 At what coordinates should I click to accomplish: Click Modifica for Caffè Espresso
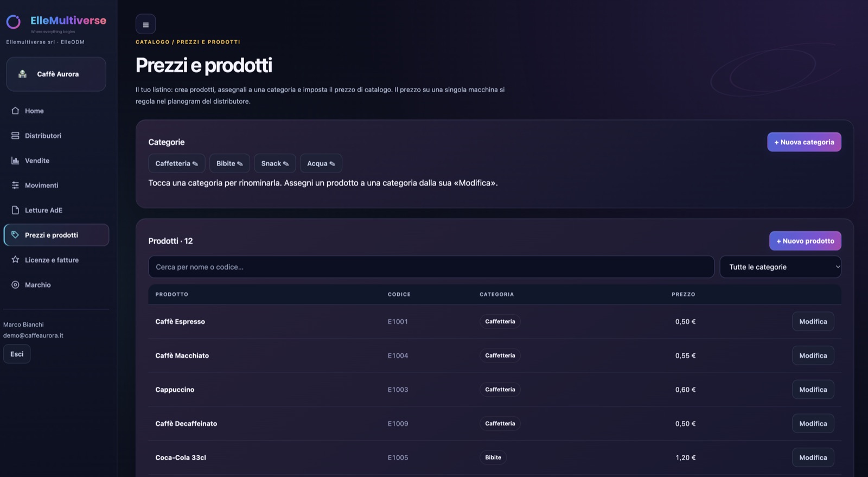pyautogui.click(x=813, y=321)
